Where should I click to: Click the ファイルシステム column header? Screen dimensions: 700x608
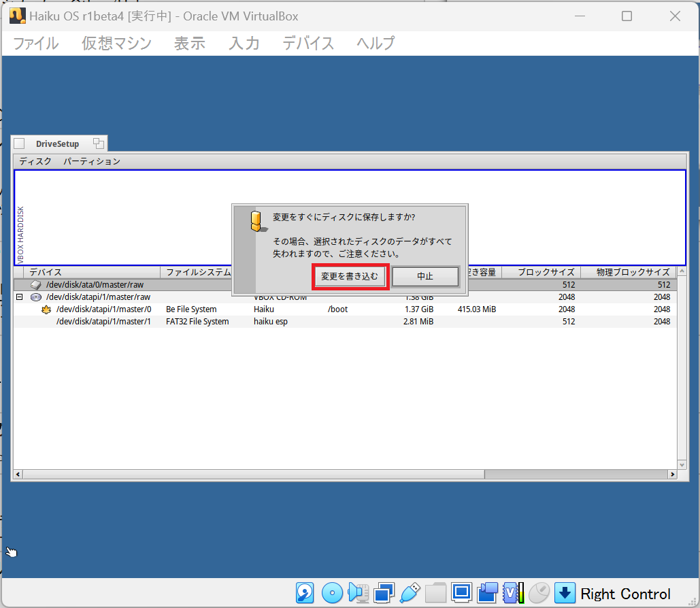[198, 272]
